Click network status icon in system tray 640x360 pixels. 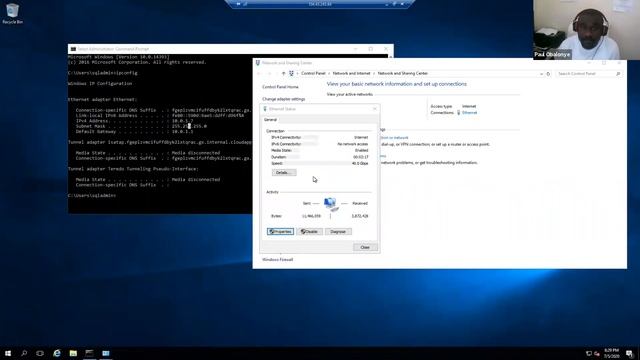point(589,353)
